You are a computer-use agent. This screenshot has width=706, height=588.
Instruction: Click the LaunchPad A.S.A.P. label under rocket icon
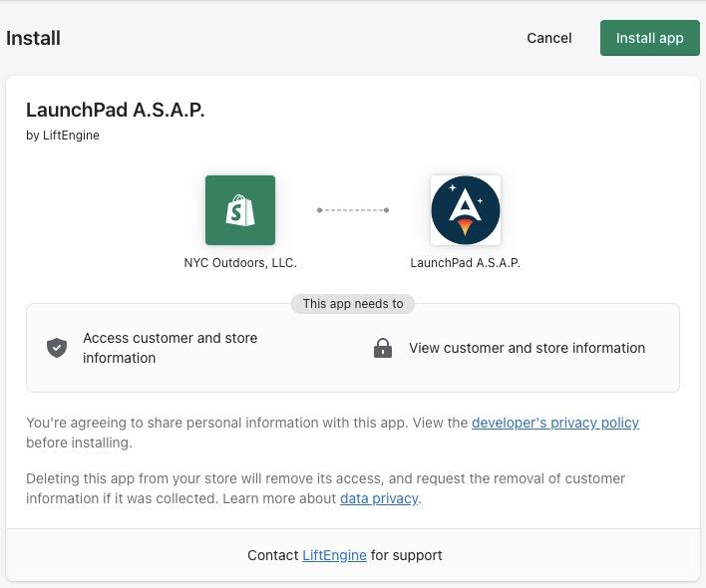click(466, 263)
